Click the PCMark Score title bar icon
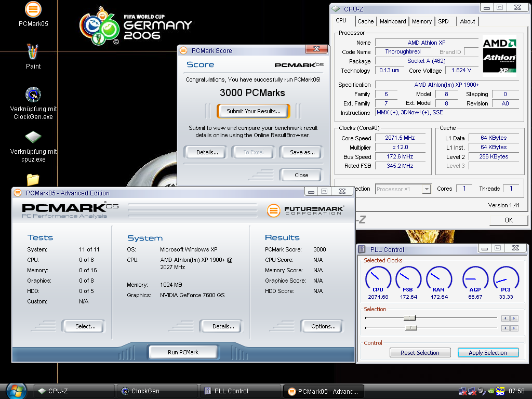This screenshot has height=399, width=532. pos(183,50)
